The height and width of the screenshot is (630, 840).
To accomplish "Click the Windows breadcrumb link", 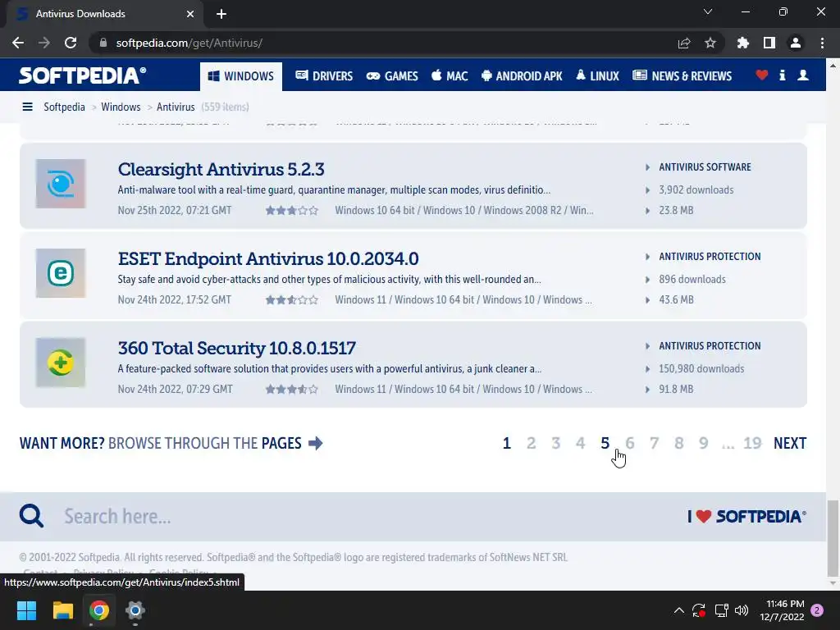I will point(121,107).
